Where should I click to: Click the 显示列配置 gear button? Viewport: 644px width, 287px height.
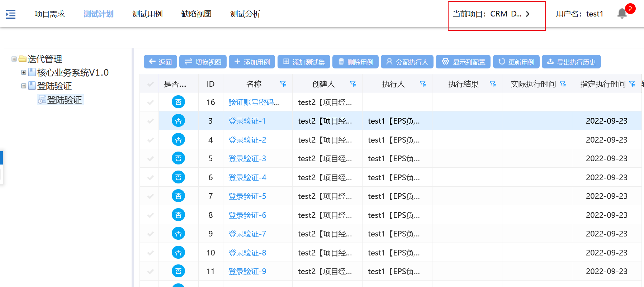pos(463,62)
